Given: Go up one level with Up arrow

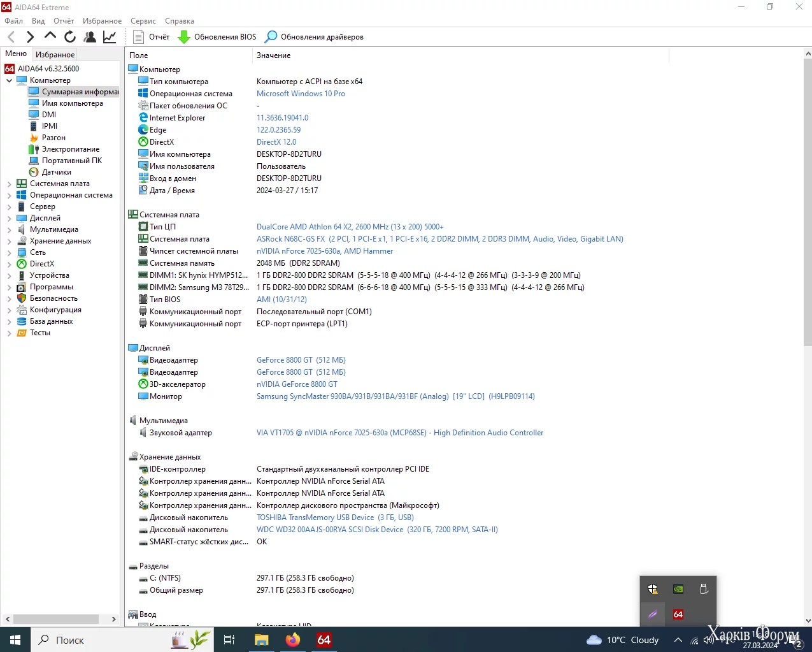Looking at the screenshot, I should [50, 36].
